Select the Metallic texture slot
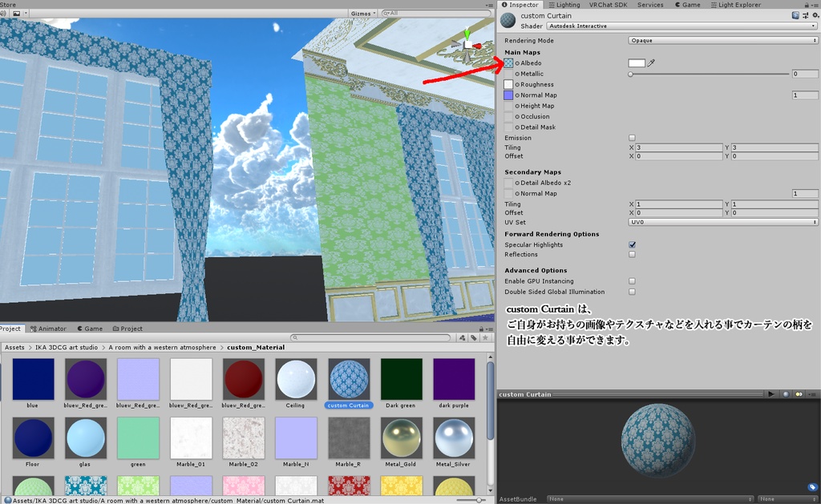Image resolution: width=821 pixels, height=504 pixels. [x=508, y=74]
